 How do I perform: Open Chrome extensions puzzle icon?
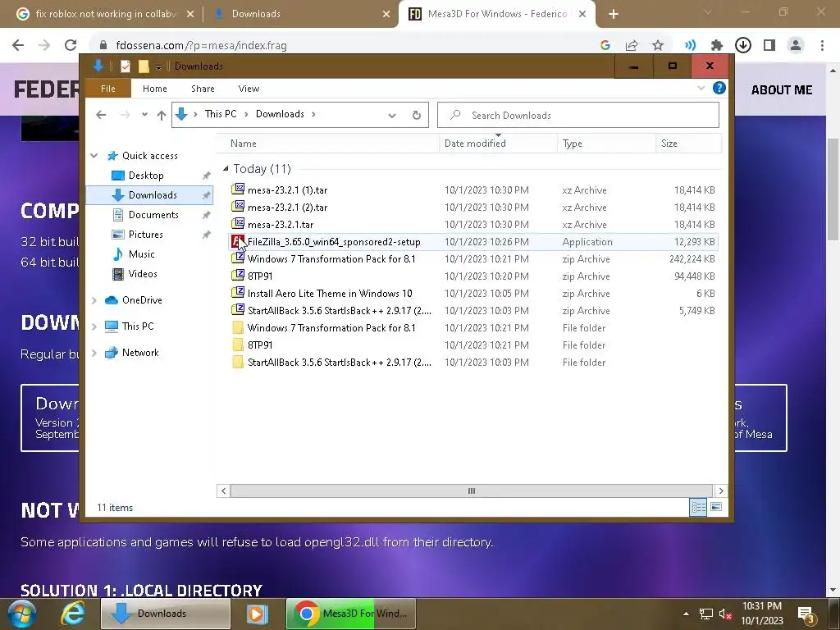coord(716,46)
